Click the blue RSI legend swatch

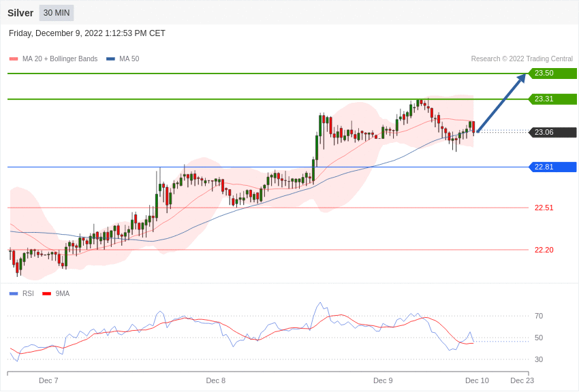(14, 294)
